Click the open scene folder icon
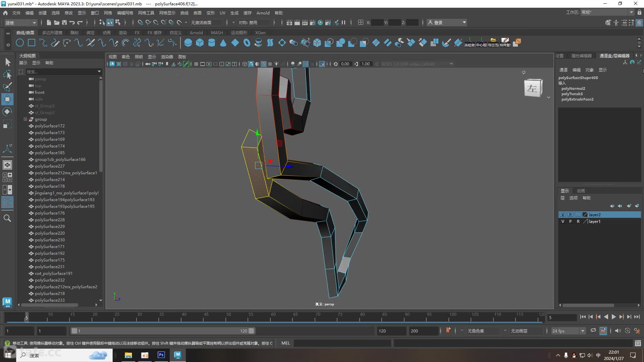 [x=56, y=22]
